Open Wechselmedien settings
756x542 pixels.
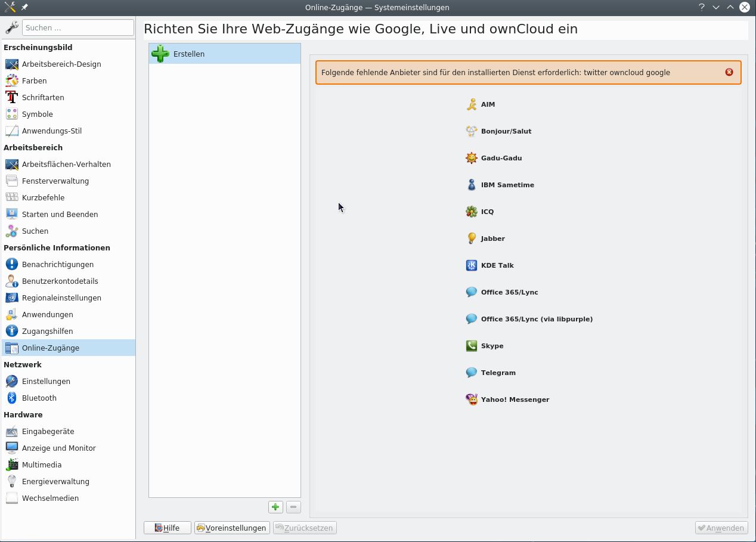(69, 498)
